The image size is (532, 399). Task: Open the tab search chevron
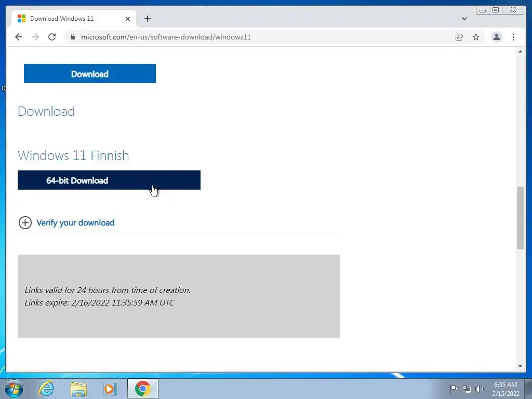(x=464, y=19)
